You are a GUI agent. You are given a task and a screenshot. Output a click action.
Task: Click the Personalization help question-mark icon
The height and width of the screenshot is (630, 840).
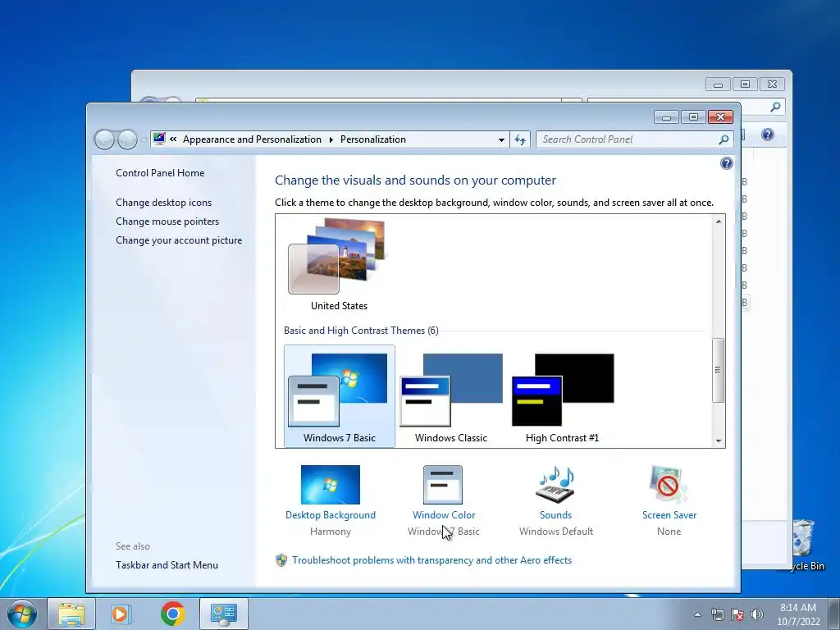(x=727, y=163)
